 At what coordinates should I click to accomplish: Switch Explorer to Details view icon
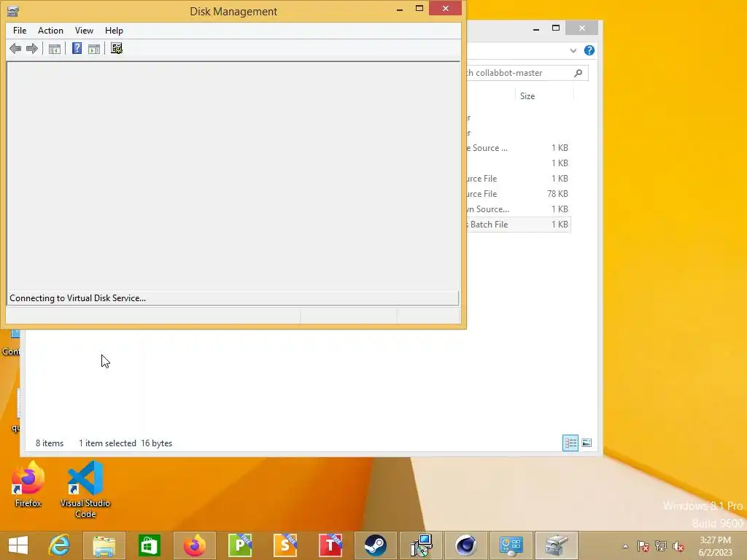coord(570,443)
